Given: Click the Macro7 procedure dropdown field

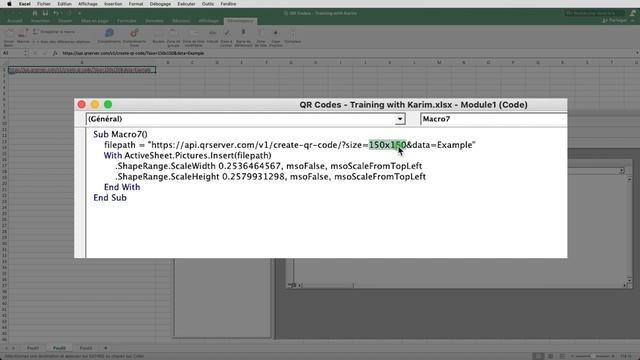Looking at the screenshot, I should pos(493,119).
